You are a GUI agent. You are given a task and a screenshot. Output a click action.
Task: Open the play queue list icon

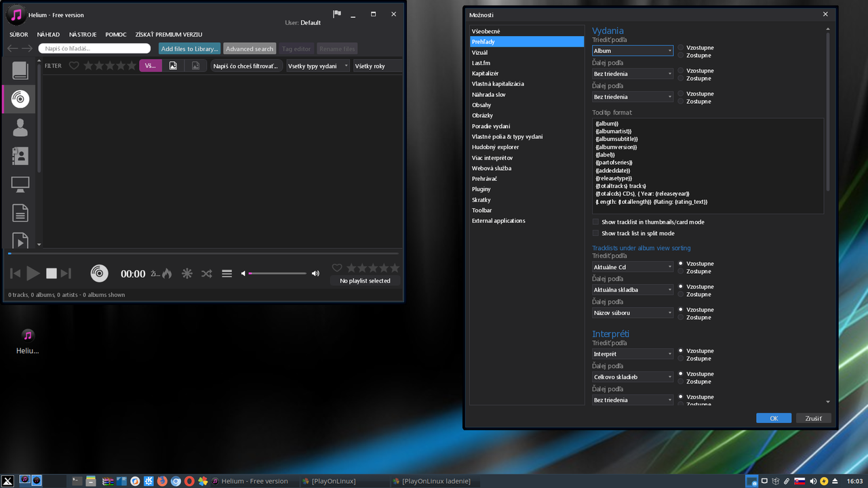pos(227,274)
